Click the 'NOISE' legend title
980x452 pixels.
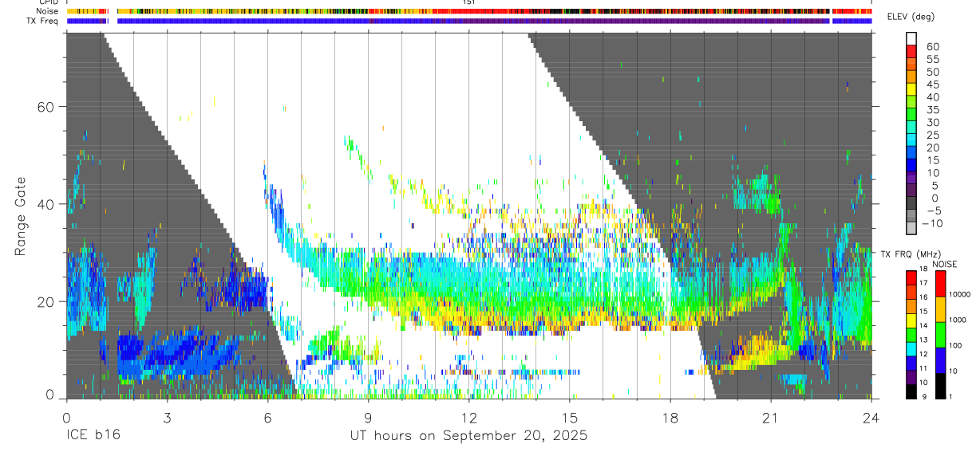tap(944, 264)
